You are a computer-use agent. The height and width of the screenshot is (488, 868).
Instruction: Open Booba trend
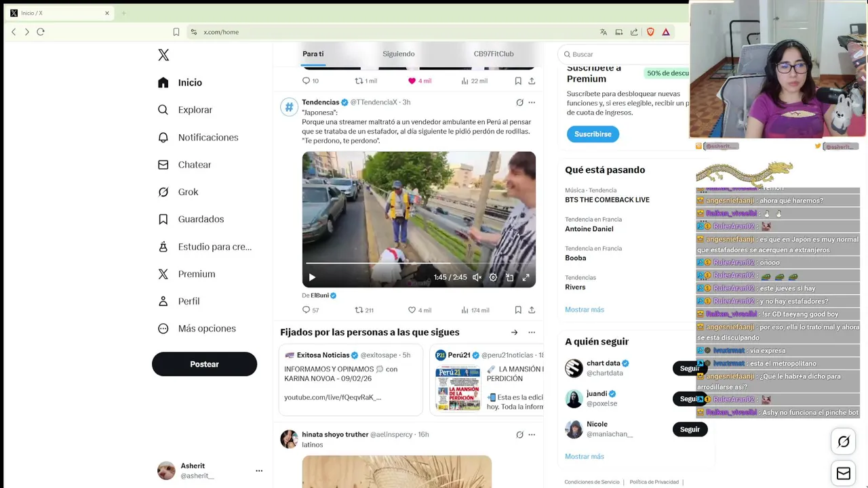[575, 258]
